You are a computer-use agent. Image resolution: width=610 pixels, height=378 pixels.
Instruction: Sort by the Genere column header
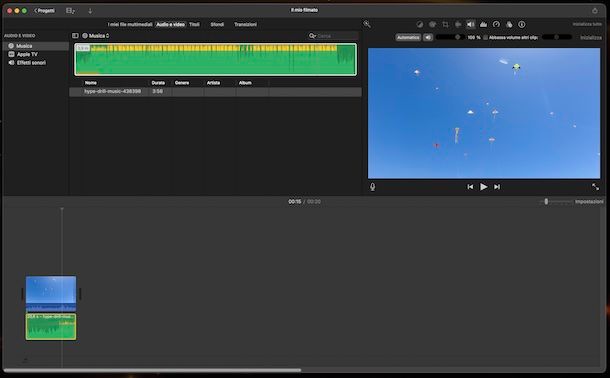tap(182, 83)
